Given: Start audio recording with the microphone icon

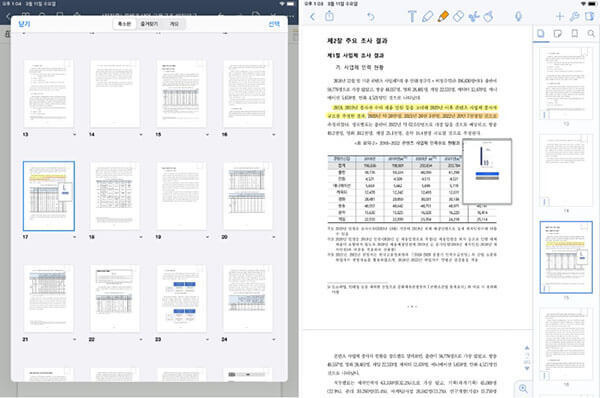Looking at the screenshot, I should click(x=518, y=16).
